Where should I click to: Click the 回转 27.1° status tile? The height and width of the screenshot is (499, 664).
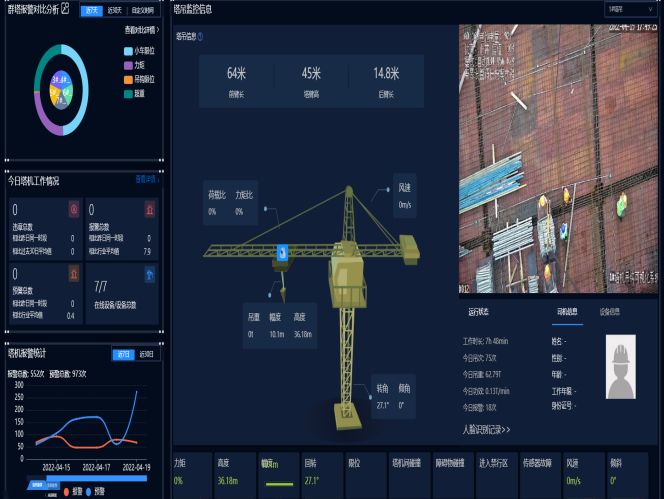pos(323,474)
